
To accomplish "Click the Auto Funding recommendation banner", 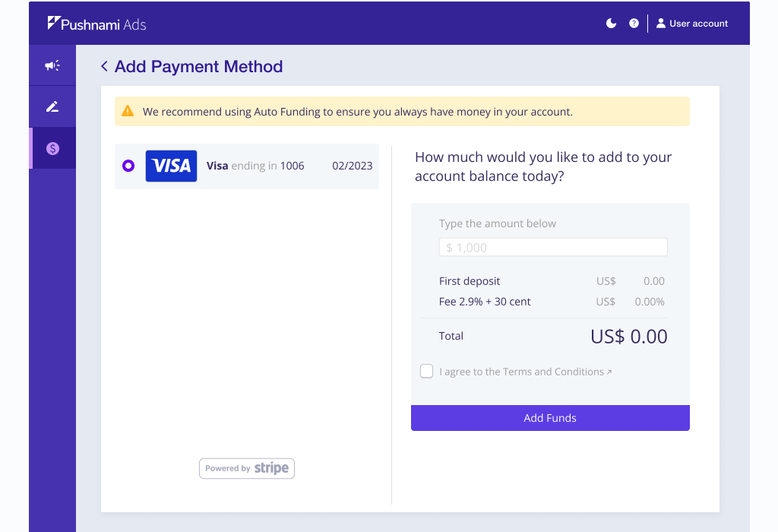I will point(402,112).
